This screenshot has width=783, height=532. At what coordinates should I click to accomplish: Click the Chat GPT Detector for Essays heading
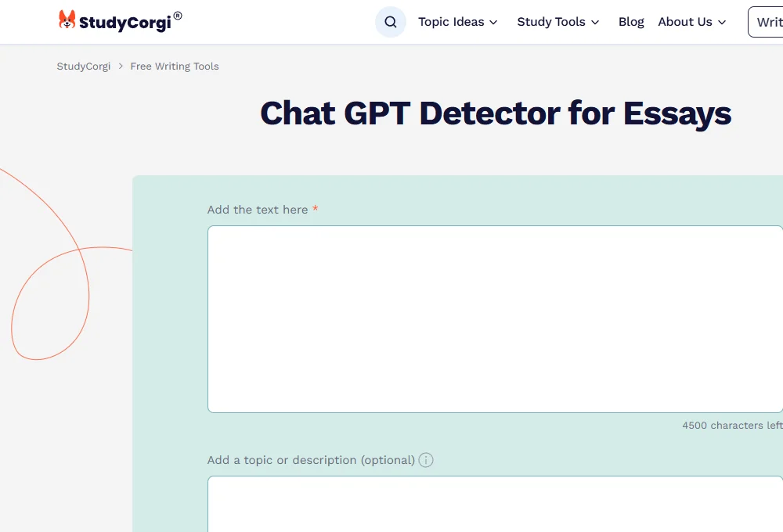(496, 113)
